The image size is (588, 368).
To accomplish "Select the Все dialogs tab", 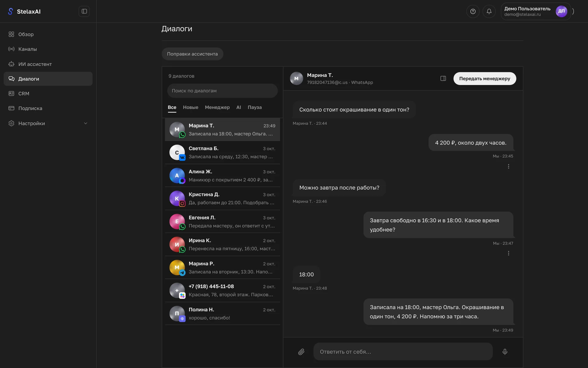I will (x=172, y=107).
